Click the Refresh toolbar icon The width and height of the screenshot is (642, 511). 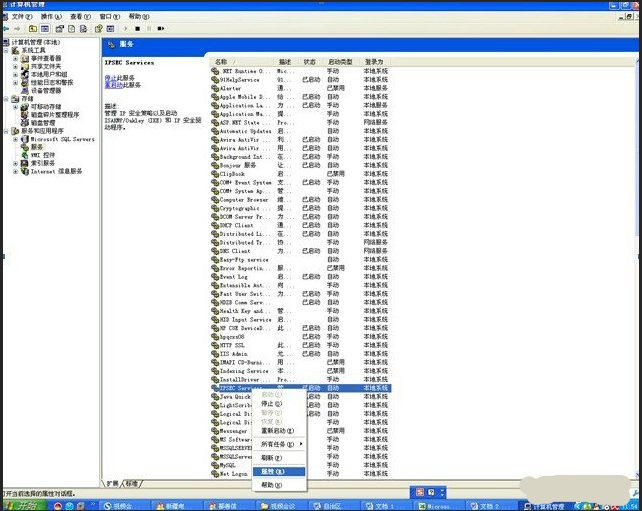tap(72, 29)
